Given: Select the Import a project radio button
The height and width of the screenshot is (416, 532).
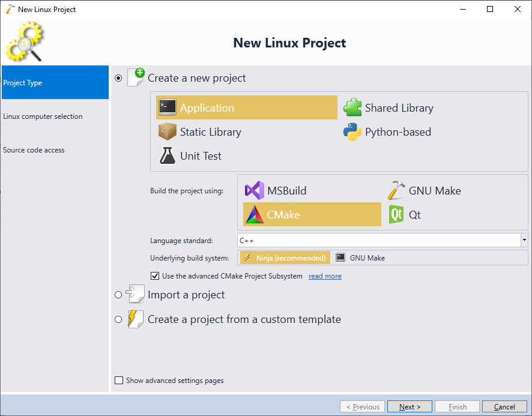Looking at the screenshot, I should (x=118, y=295).
